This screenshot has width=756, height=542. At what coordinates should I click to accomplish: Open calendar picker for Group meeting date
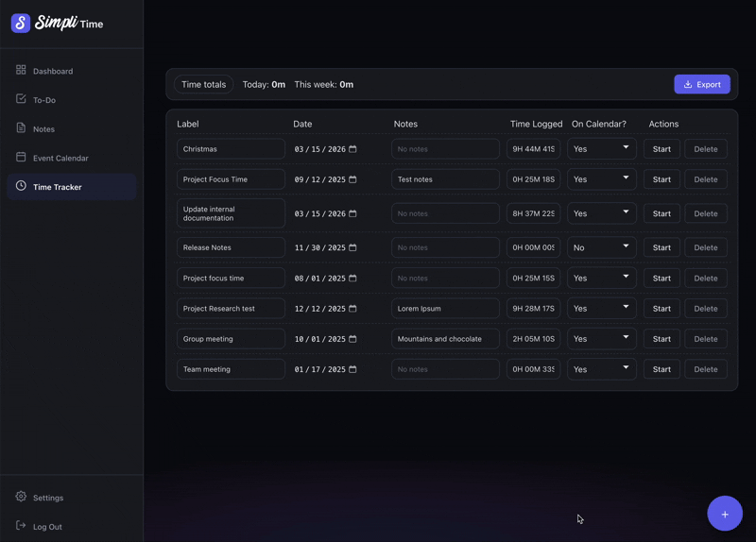(x=352, y=339)
